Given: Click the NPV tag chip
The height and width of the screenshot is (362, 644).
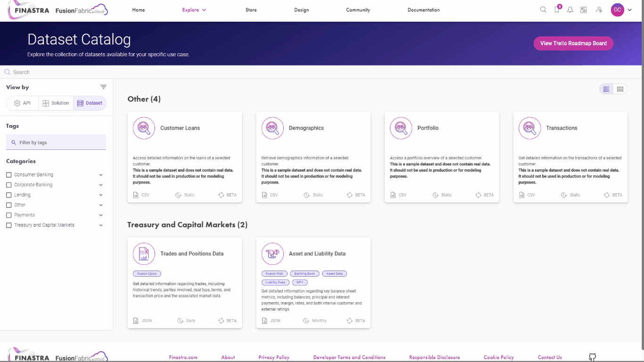Looking at the screenshot, I should tap(300, 282).
